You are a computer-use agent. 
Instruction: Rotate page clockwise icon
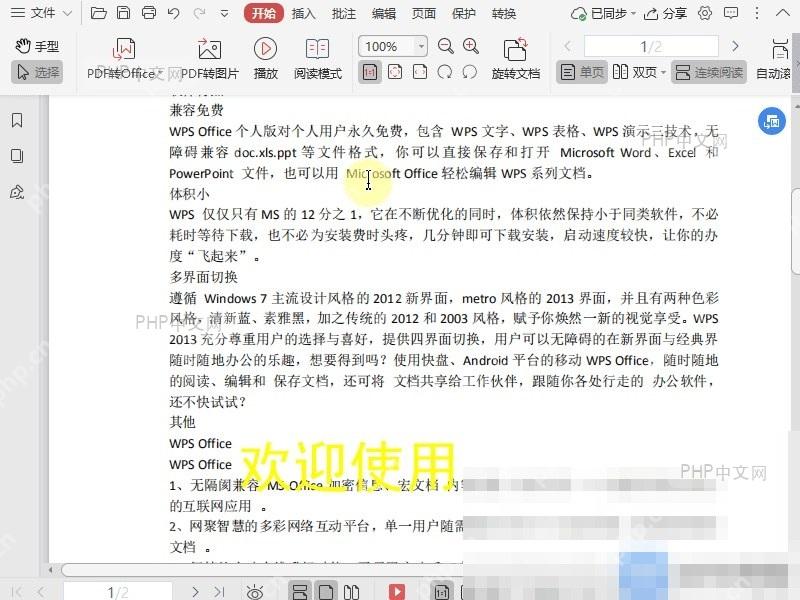click(445, 72)
